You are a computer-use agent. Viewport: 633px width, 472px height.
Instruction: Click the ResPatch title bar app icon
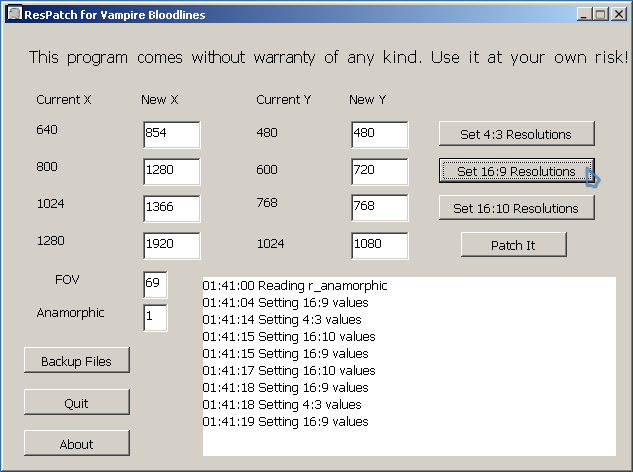tap(15, 14)
